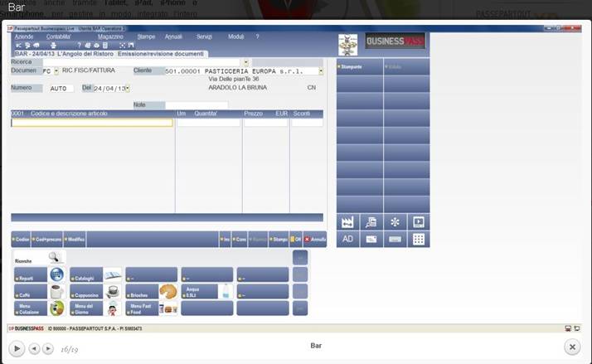Open the Menu del Giorno
Viewport: 592px width, 364px height.
tap(95, 308)
